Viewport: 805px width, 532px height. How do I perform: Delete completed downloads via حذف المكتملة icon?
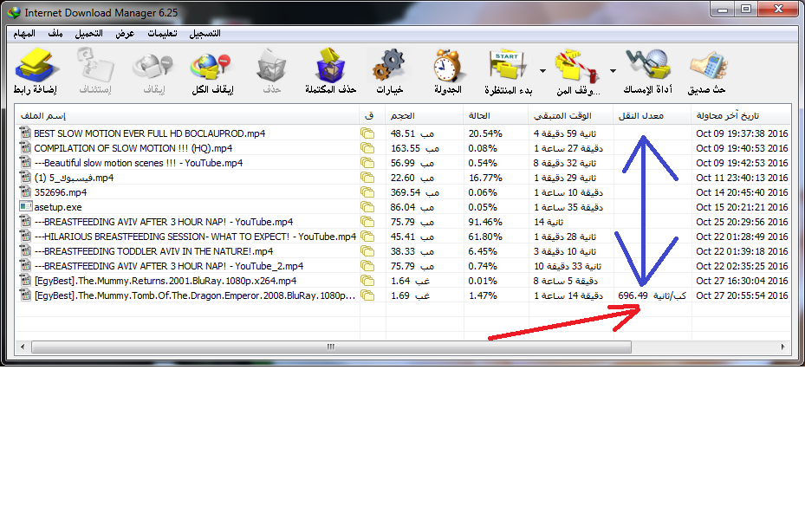(x=330, y=65)
